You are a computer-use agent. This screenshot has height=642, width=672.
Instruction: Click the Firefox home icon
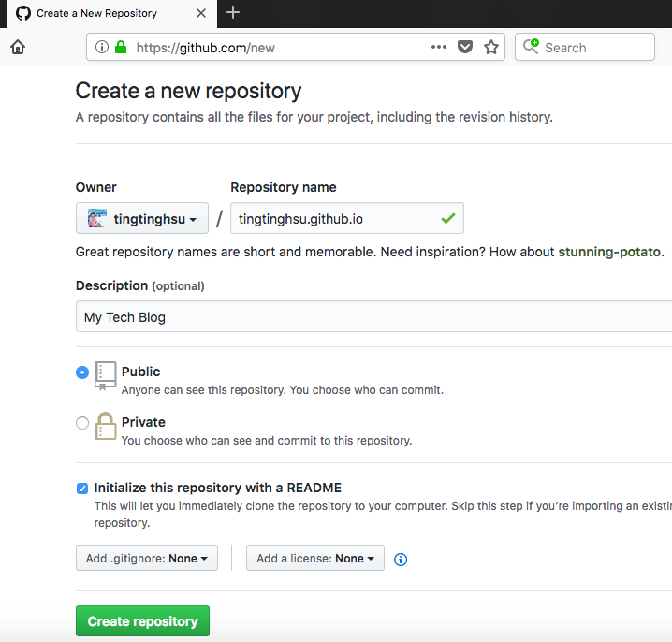point(18,47)
